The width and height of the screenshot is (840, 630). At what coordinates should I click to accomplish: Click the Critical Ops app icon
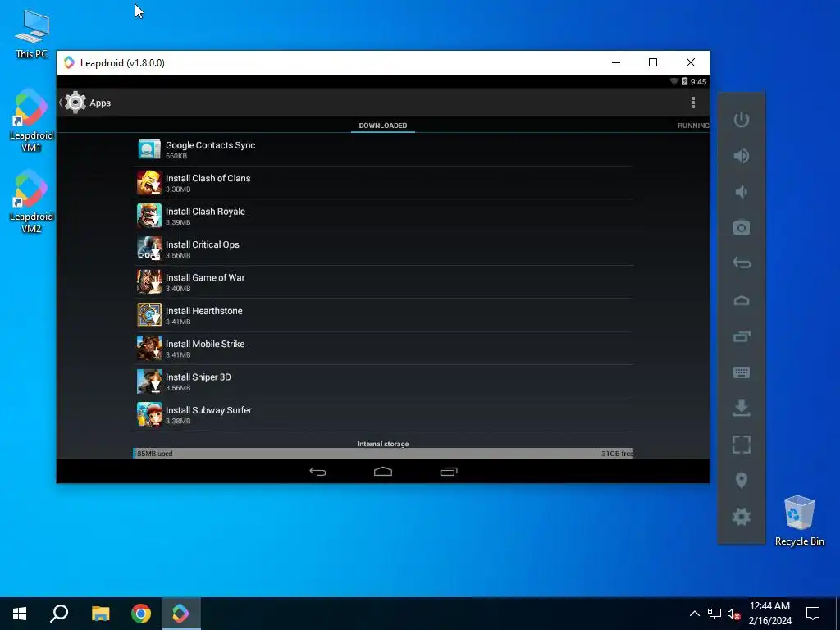click(149, 249)
